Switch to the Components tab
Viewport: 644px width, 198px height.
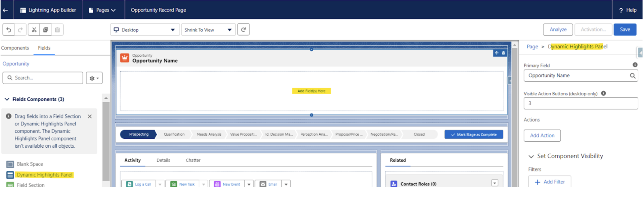point(15,48)
